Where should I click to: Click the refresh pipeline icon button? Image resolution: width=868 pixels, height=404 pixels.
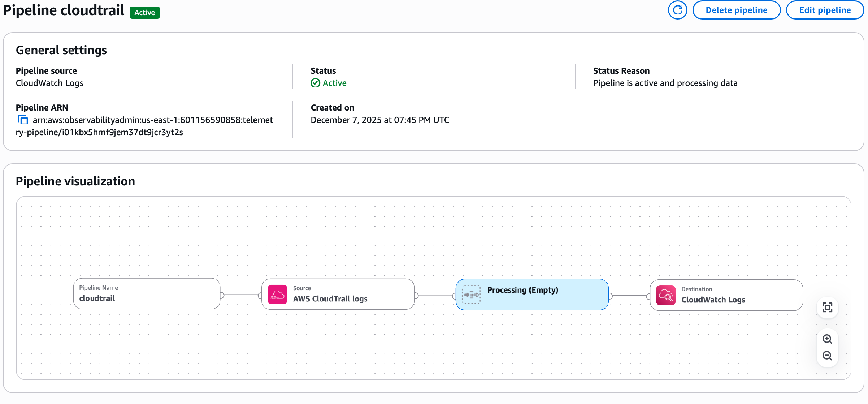tap(677, 10)
